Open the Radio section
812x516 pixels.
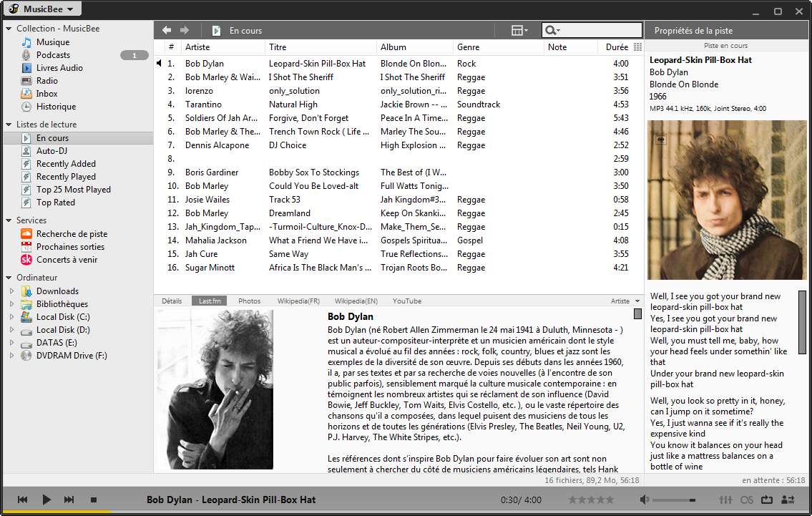(47, 81)
